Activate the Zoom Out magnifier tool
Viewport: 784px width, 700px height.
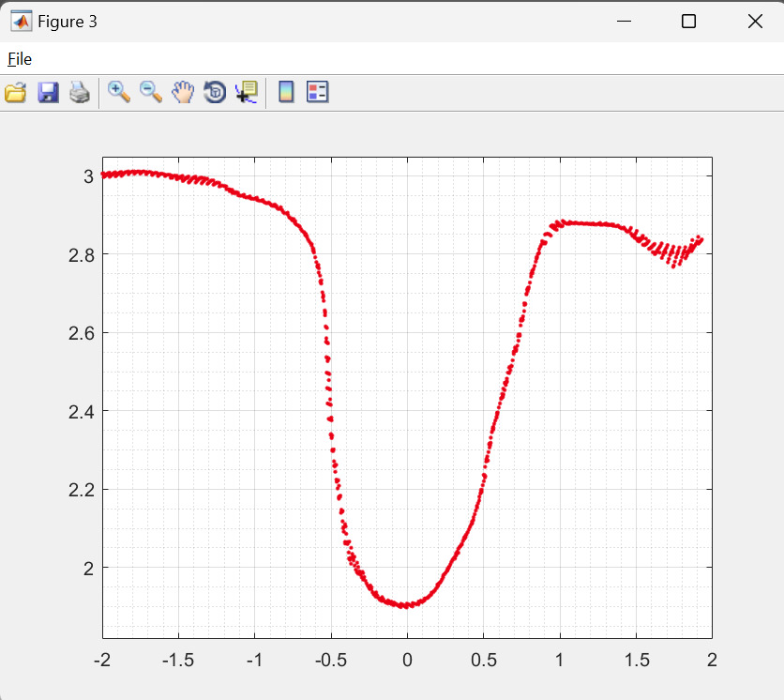(x=151, y=92)
